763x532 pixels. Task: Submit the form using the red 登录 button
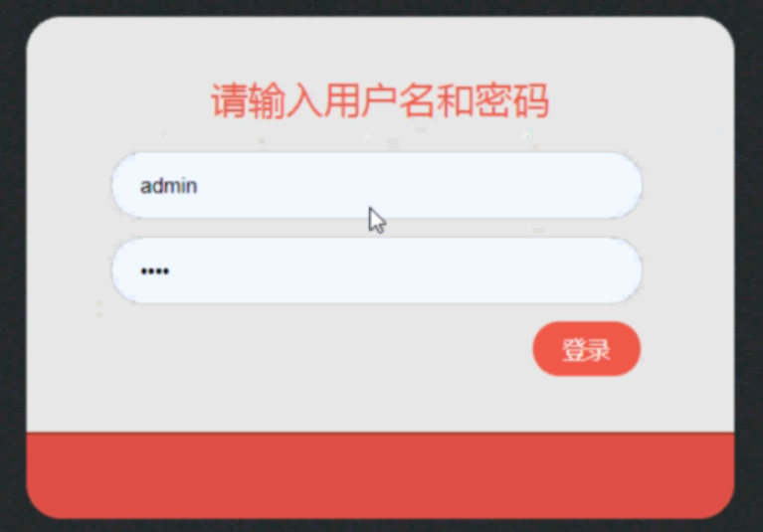pos(586,349)
